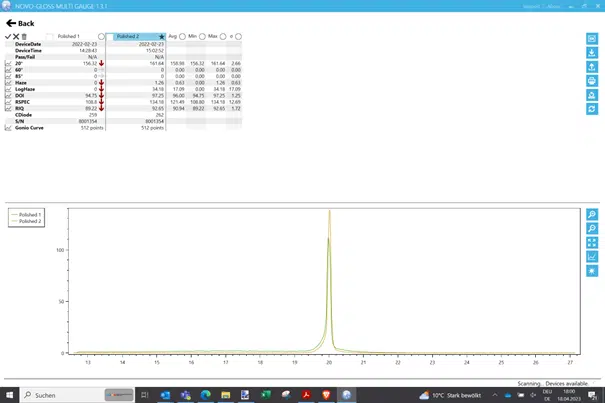This screenshot has width=605, height=403.
Task: Toggle chart icon next to DOI row
Action: 8,96
